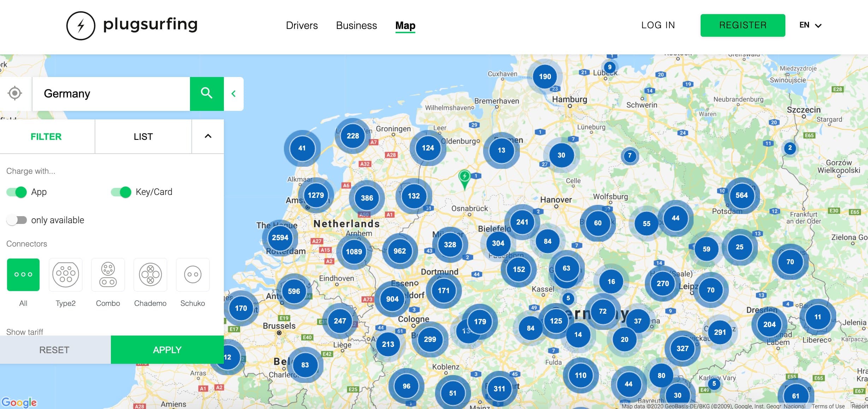Viewport: 868px width, 409px height.
Task: Collapse the filter panel with the up chevron
Action: point(208,136)
